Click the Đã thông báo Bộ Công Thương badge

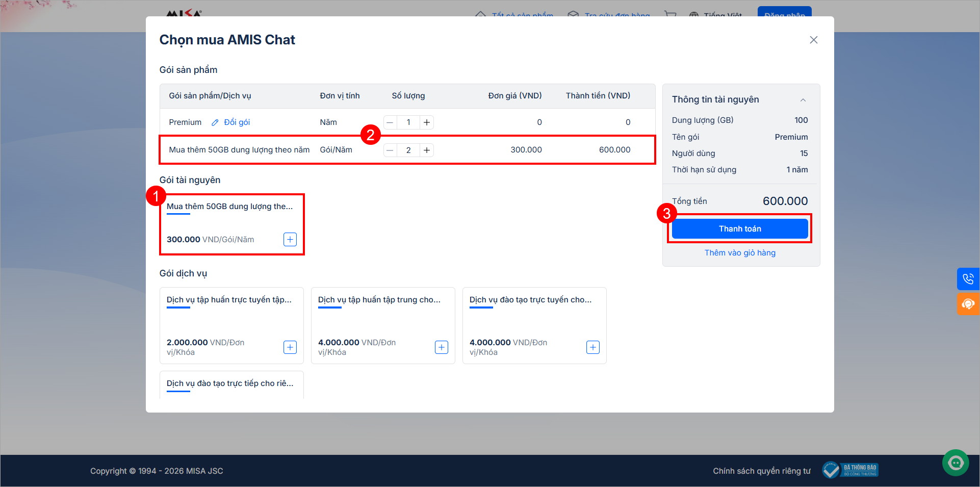(x=850, y=470)
